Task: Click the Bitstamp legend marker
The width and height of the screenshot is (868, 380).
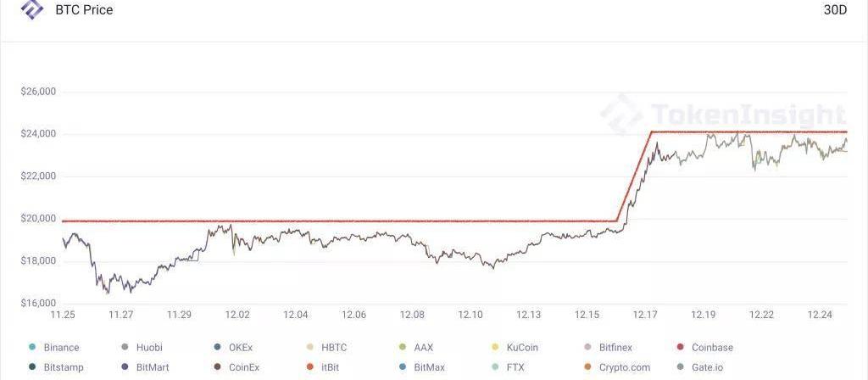Action: [32, 367]
